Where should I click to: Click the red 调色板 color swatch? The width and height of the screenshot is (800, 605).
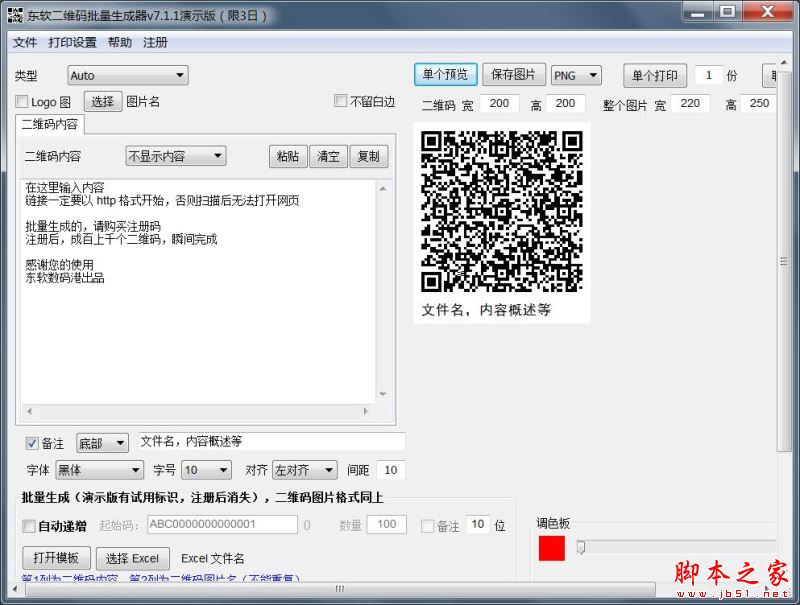pos(551,548)
